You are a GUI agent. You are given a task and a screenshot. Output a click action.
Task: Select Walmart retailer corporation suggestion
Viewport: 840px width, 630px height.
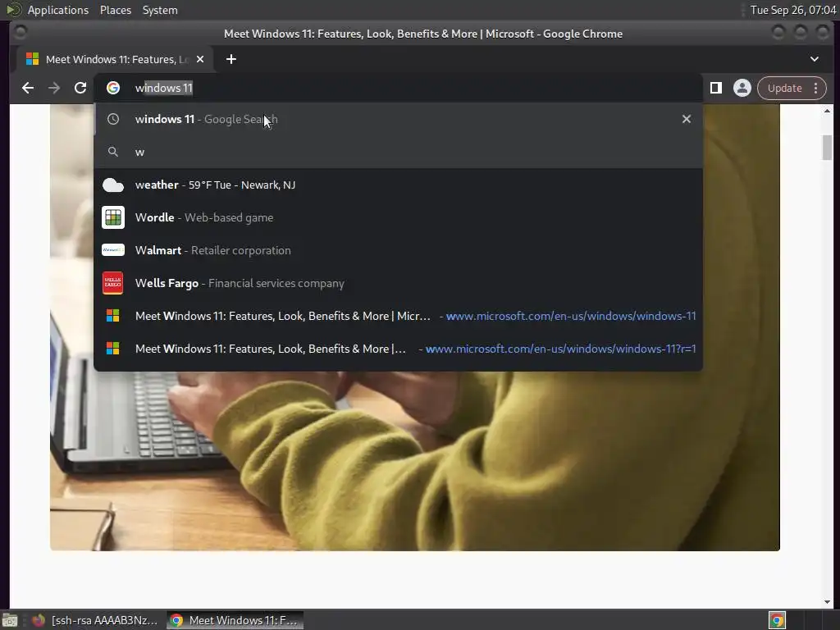398,250
